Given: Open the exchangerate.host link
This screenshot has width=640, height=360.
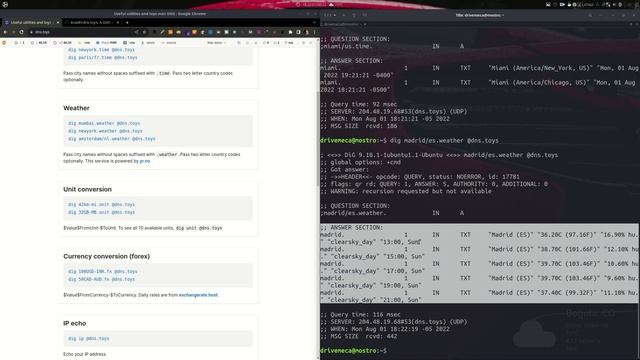Looking at the screenshot, I should pos(198,295).
